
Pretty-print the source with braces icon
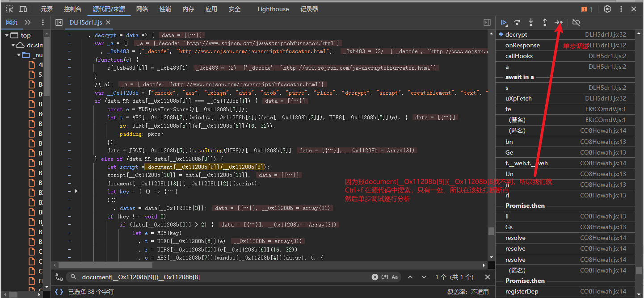click(59, 292)
